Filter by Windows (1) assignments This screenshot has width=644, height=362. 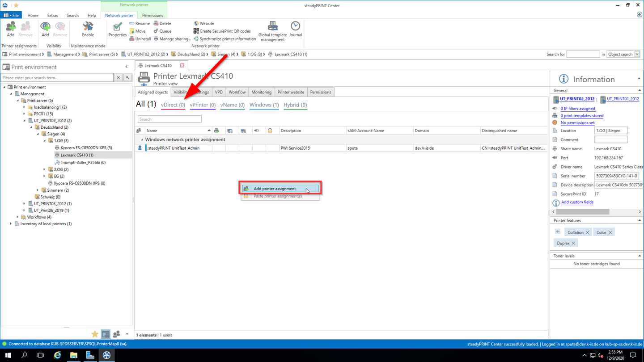point(264,105)
